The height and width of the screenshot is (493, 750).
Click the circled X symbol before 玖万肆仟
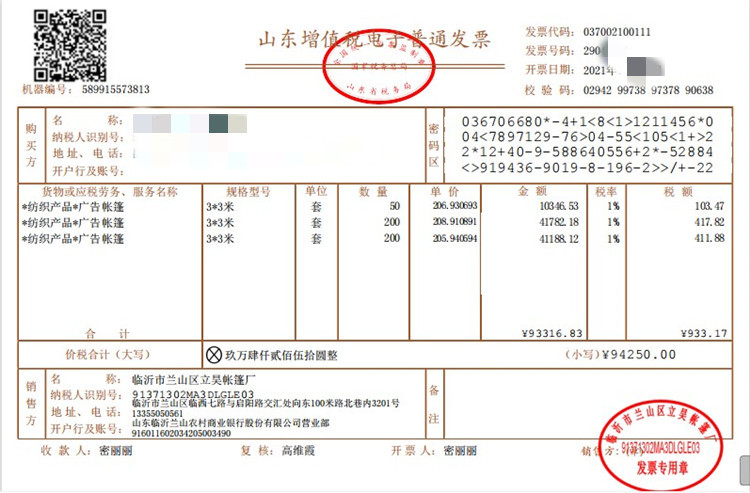(x=214, y=355)
